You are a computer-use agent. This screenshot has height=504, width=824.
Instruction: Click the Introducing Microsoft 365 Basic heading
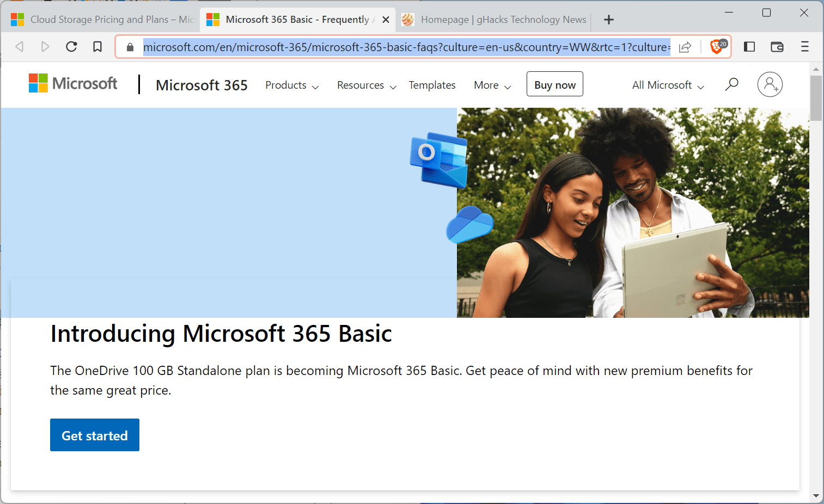tap(221, 334)
